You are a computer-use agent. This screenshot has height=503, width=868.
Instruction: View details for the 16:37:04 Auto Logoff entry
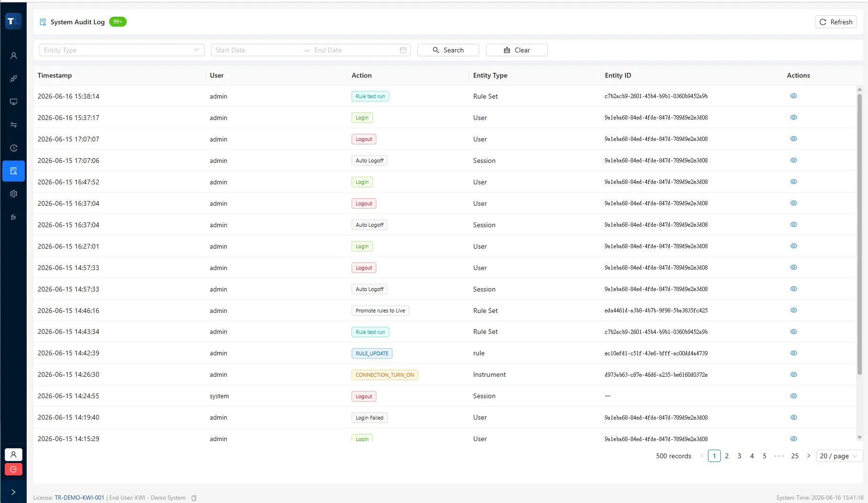pyautogui.click(x=793, y=224)
